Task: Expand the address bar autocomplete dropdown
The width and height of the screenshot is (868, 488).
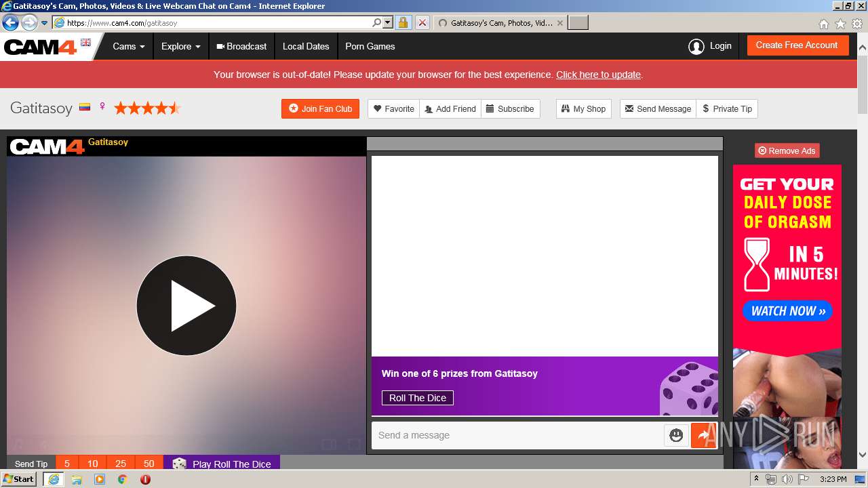Action: (x=388, y=23)
